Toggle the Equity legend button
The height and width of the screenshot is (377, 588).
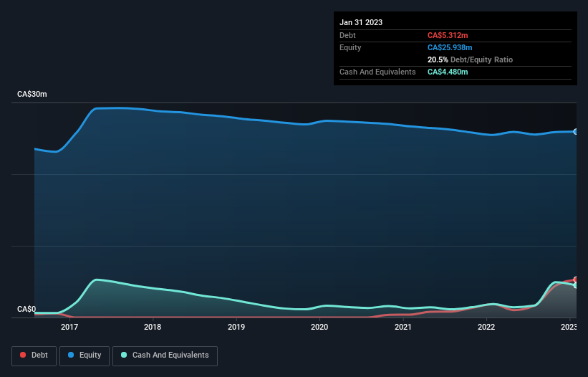[85, 355]
